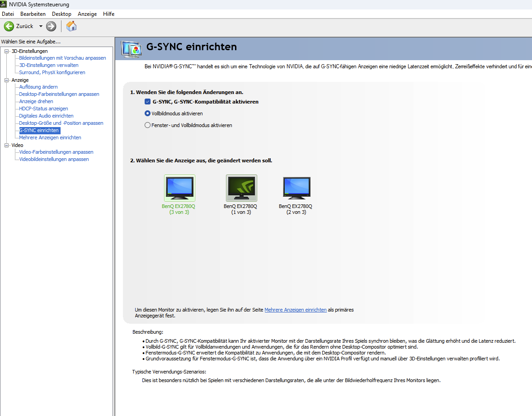Select Fenster- und Vollbildmodus aktivieren option

(148, 125)
